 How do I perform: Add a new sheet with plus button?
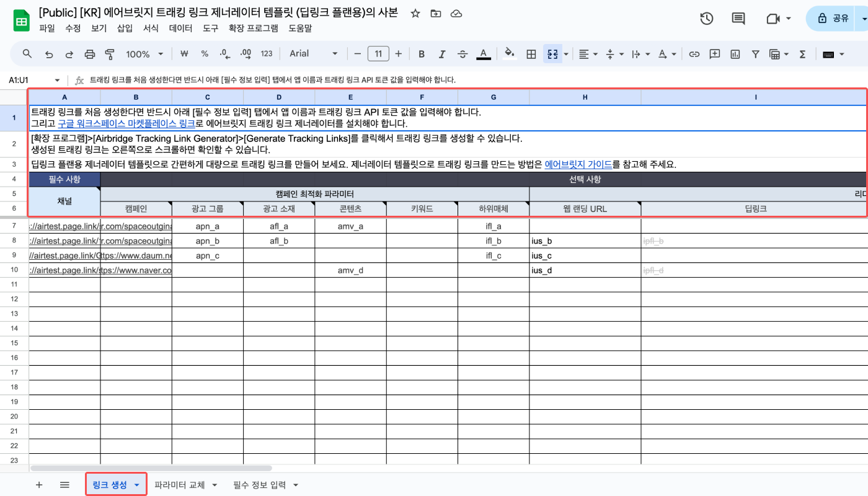(39, 485)
